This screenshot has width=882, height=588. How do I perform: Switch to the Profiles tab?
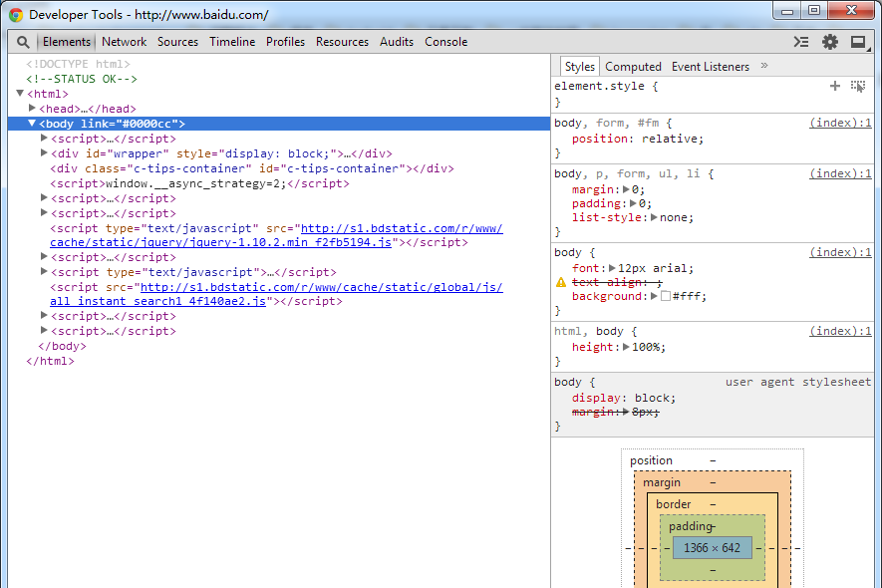[285, 42]
